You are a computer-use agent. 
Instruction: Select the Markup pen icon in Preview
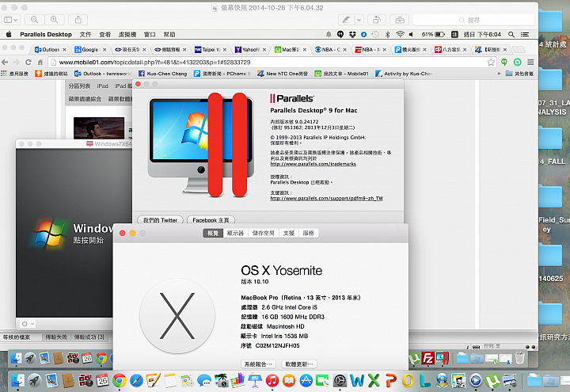pos(347,20)
